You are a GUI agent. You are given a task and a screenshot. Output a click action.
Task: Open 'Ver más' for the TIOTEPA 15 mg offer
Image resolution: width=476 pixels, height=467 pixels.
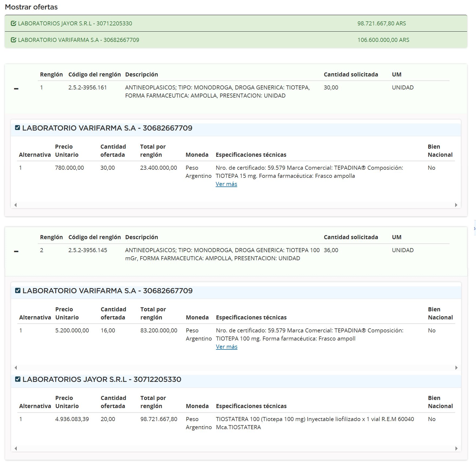click(226, 184)
